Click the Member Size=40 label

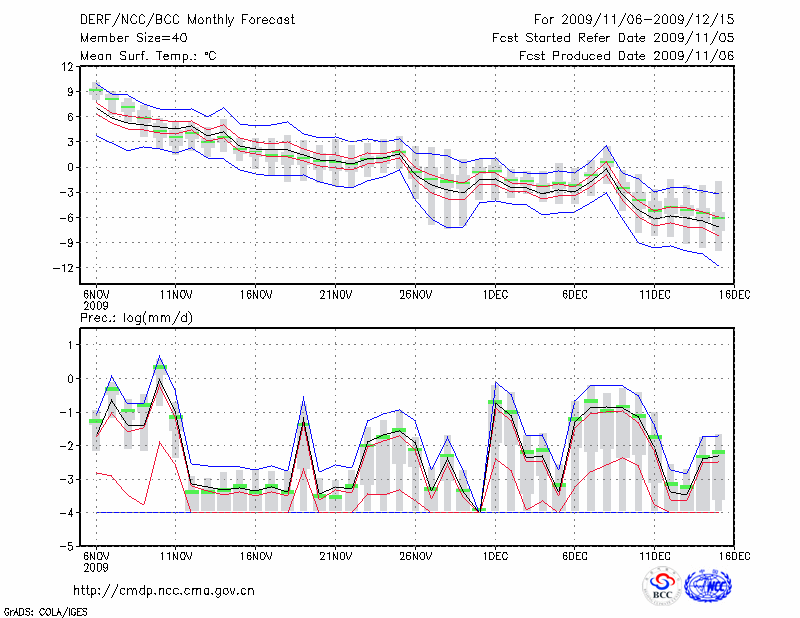coord(126,38)
